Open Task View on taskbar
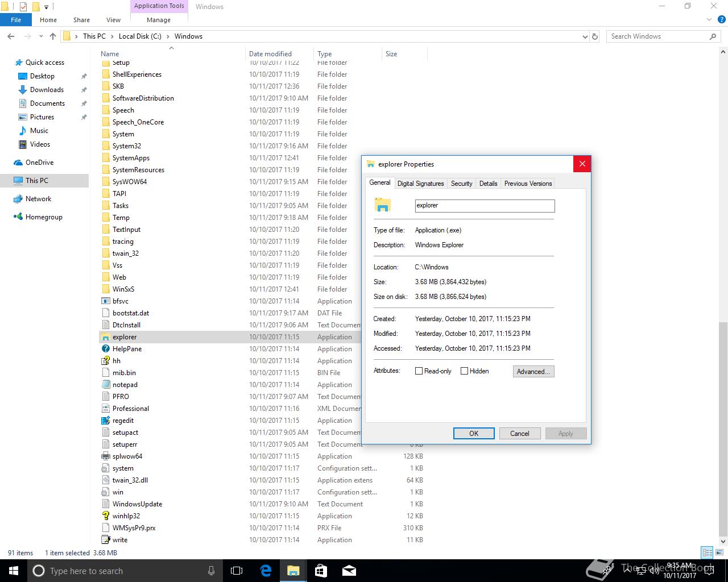The width and height of the screenshot is (728, 582). click(237, 571)
